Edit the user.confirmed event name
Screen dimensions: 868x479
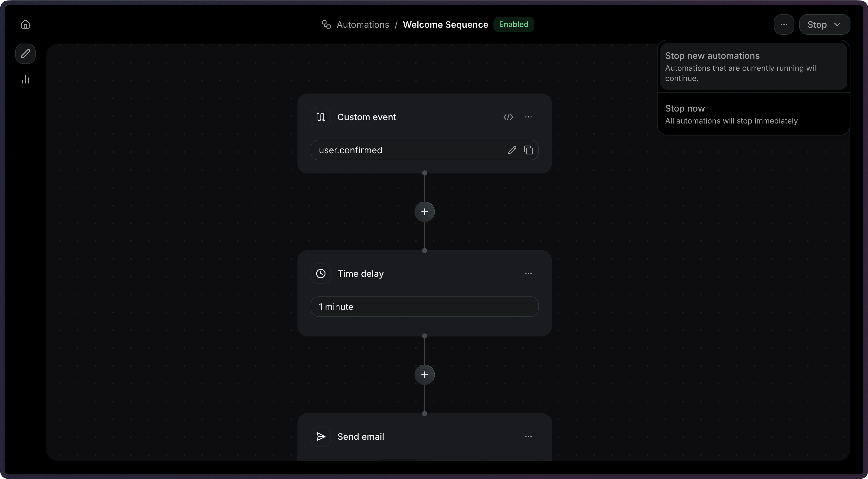point(512,150)
